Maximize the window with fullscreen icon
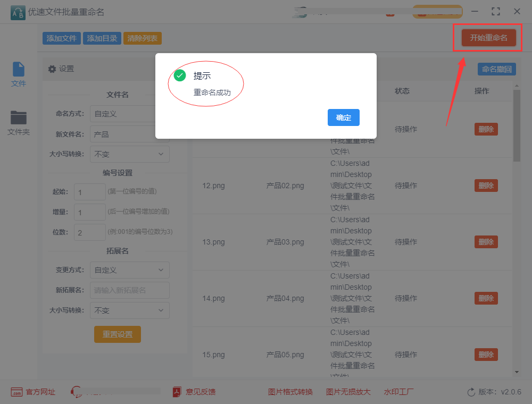The height and width of the screenshot is (404, 532). [496, 12]
